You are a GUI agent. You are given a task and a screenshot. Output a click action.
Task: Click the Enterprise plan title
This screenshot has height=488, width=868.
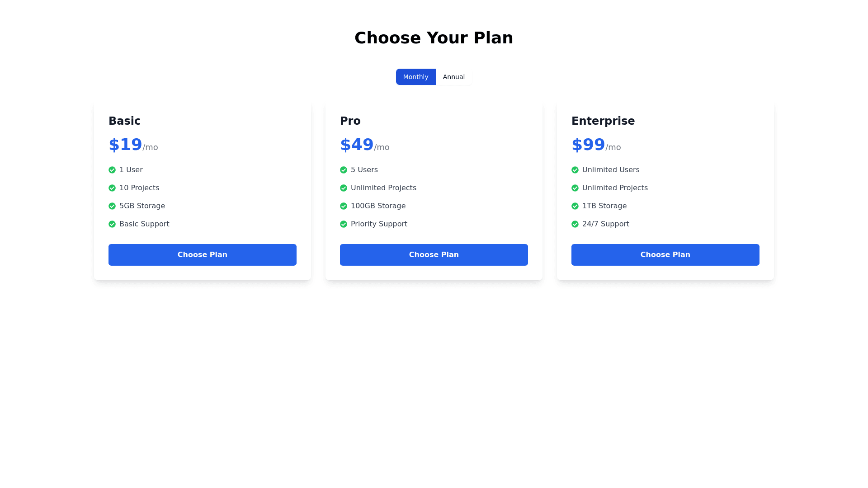point(603,121)
